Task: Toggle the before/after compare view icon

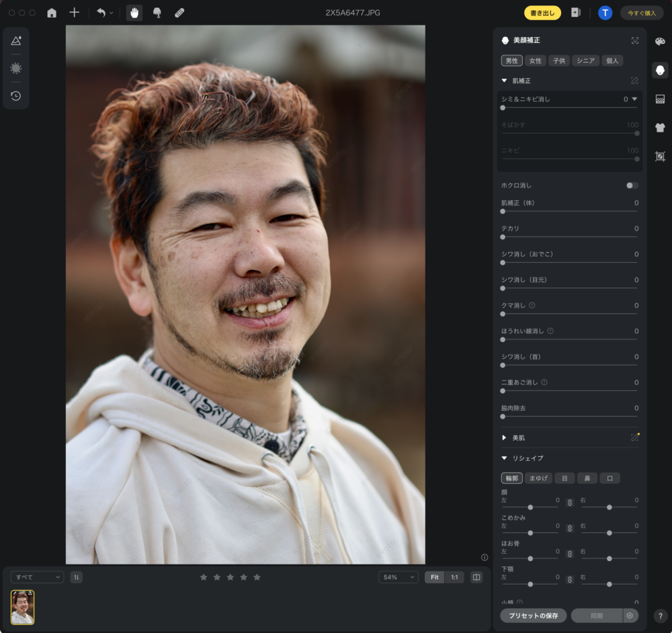Action: point(476,577)
